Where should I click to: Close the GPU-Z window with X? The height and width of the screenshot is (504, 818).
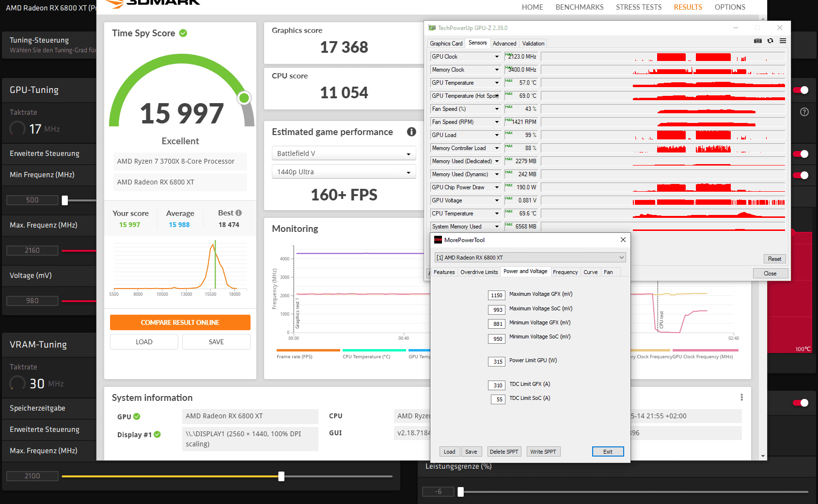click(x=780, y=28)
